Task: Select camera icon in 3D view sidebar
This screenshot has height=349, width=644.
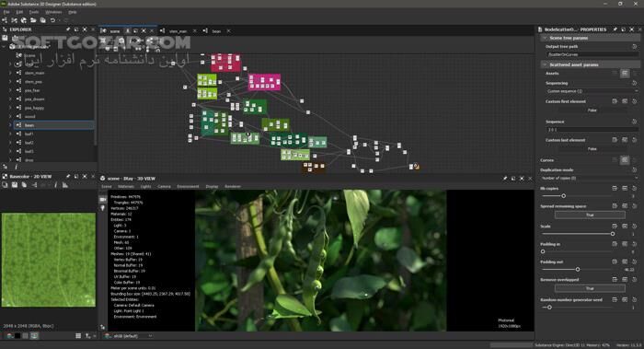Action: pos(103,200)
